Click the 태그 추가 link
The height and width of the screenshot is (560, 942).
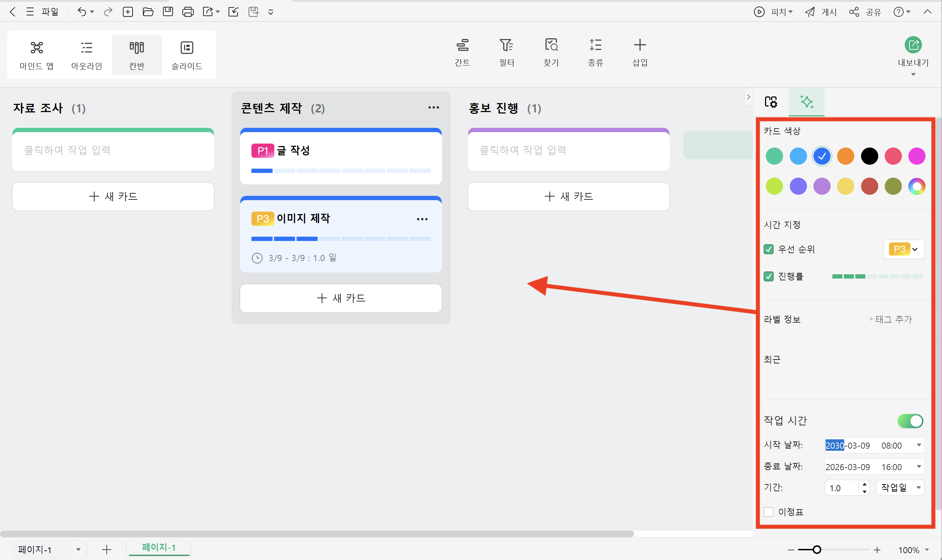coord(891,319)
